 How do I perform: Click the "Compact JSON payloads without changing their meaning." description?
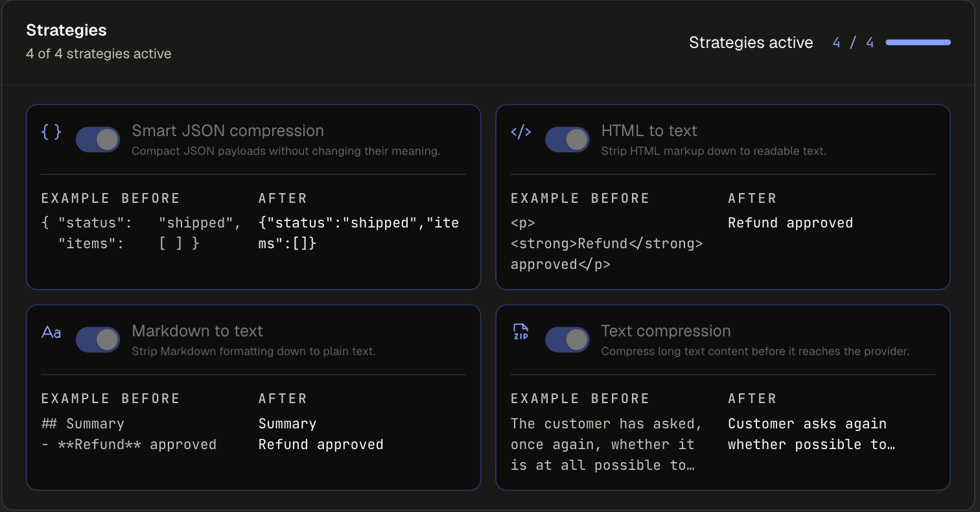pyautogui.click(x=286, y=151)
